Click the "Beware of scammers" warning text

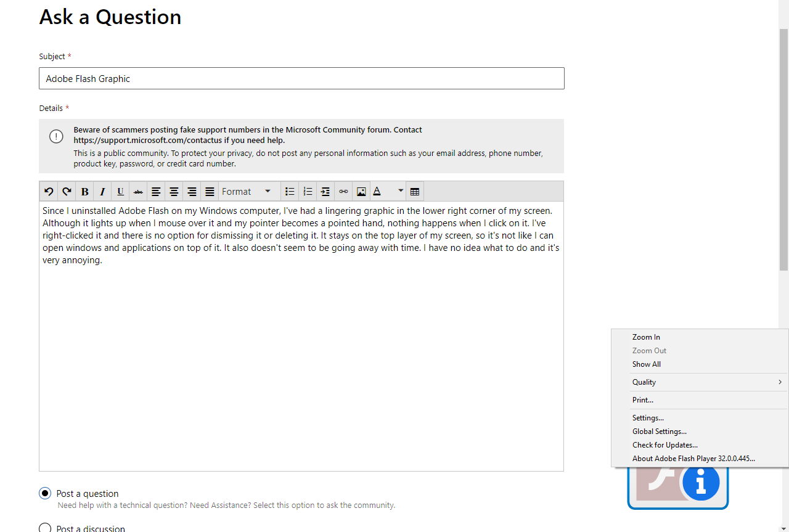[x=248, y=135]
